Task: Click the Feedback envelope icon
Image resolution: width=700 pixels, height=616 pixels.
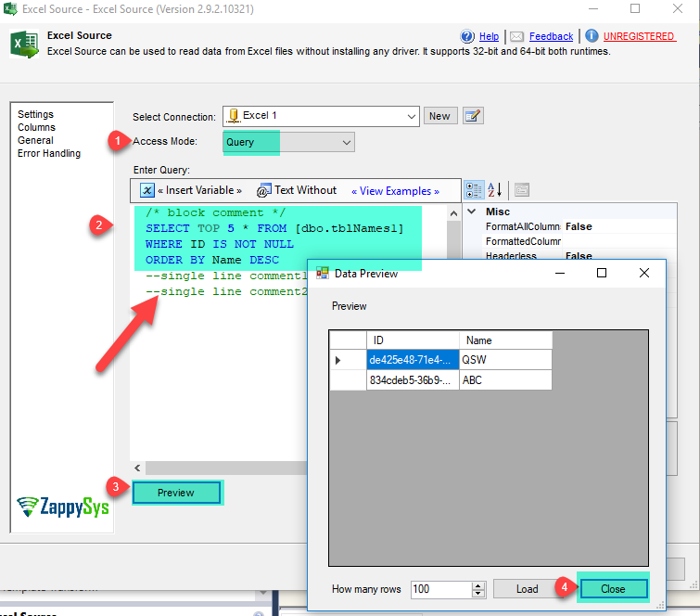Action: [518, 36]
